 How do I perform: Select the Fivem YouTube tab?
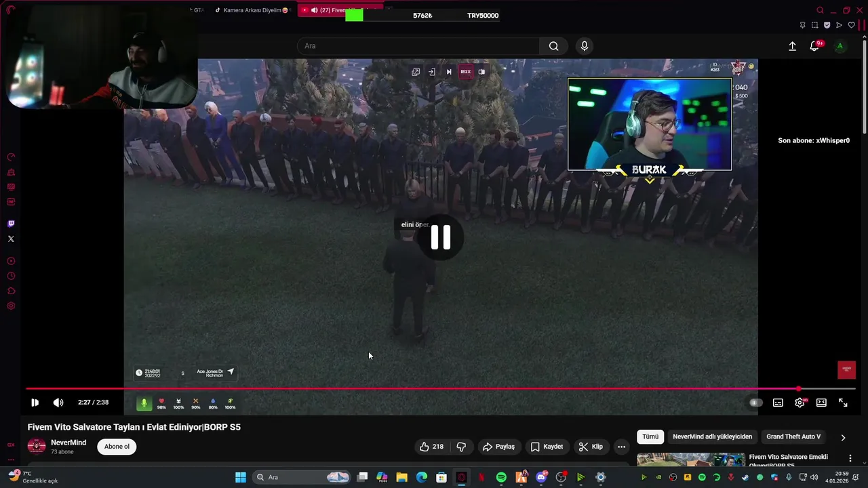[339, 10]
